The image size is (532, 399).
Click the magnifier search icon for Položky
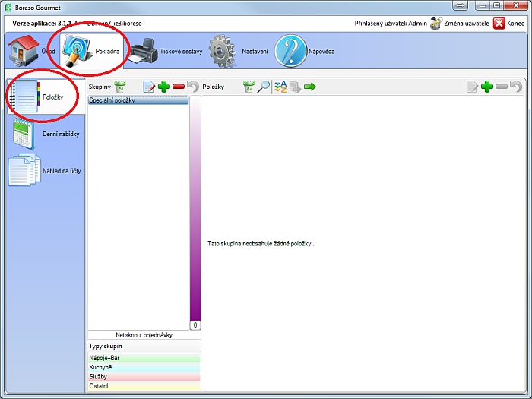pos(264,87)
